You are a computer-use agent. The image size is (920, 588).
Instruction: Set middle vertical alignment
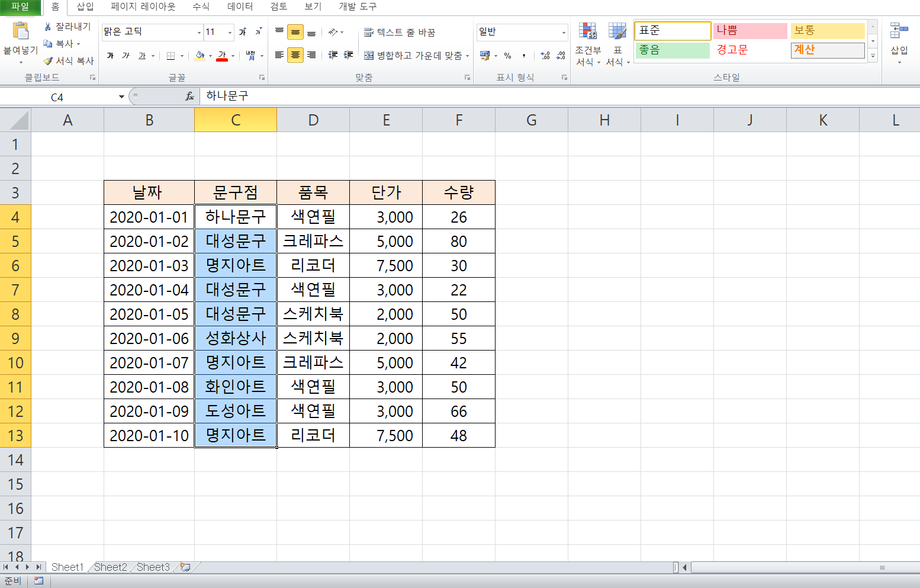click(x=295, y=32)
